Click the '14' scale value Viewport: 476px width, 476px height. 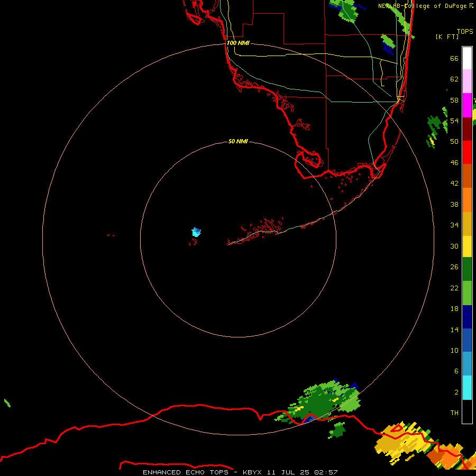(x=454, y=329)
